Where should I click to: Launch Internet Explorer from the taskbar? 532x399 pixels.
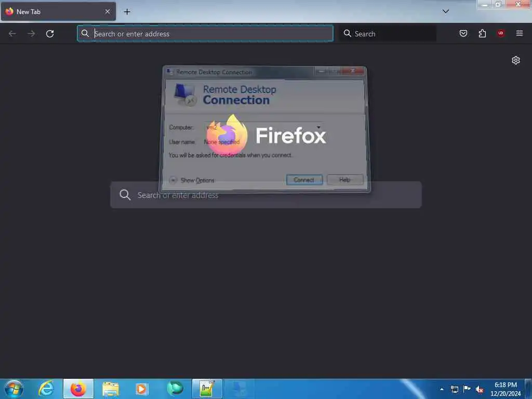click(x=46, y=389)
